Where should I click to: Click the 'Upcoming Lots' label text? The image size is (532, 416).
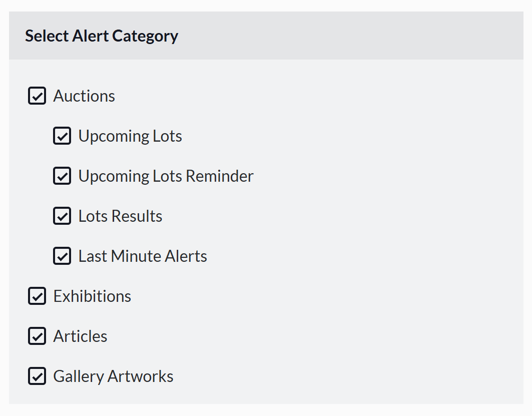(x=130, y=136)
